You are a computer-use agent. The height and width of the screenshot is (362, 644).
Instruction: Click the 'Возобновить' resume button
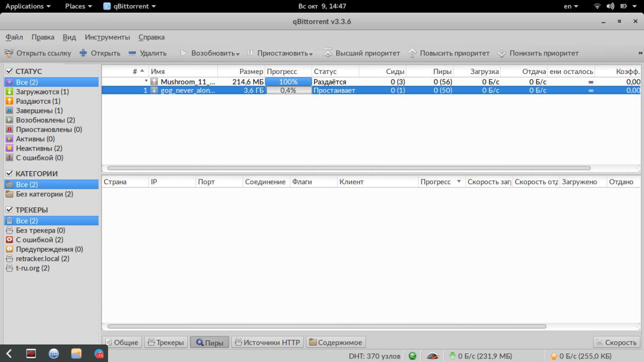coord(207,53)
